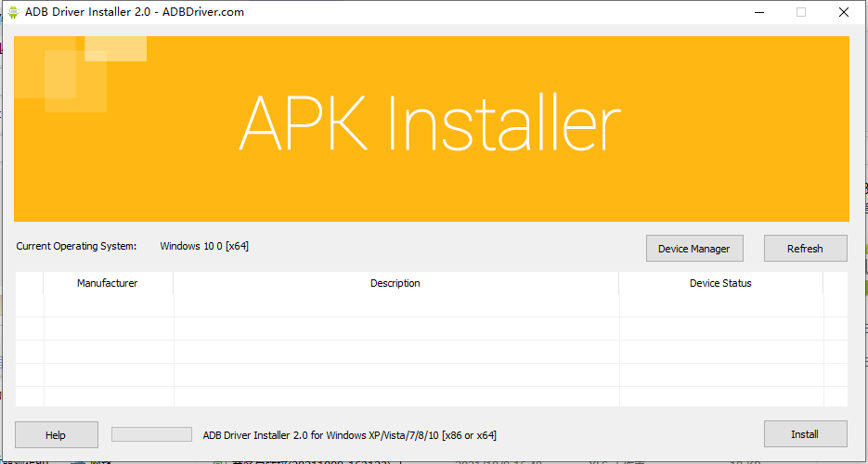Click the Android icon in the title bar
Viewport: 868px width, 464px height.
tap(13, 12)
